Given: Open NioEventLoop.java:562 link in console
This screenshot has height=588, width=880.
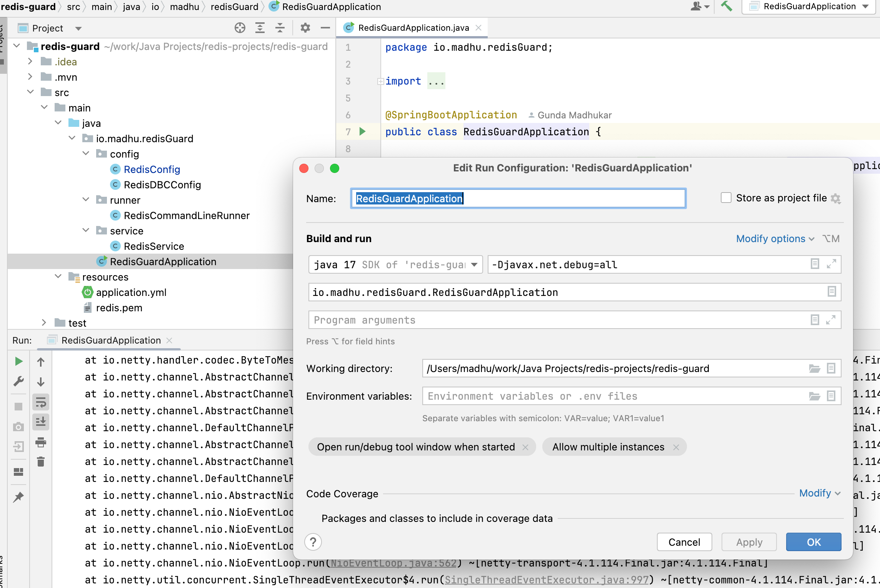Looking at the screenshot, I should [393, 563].
